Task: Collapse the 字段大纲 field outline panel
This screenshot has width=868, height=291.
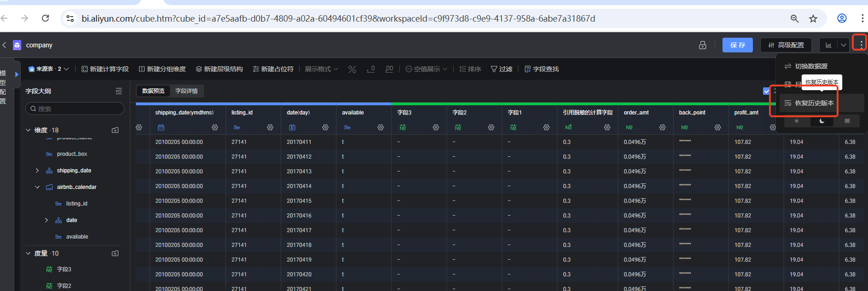Action: pyautogui.click(x=119, y=91)
